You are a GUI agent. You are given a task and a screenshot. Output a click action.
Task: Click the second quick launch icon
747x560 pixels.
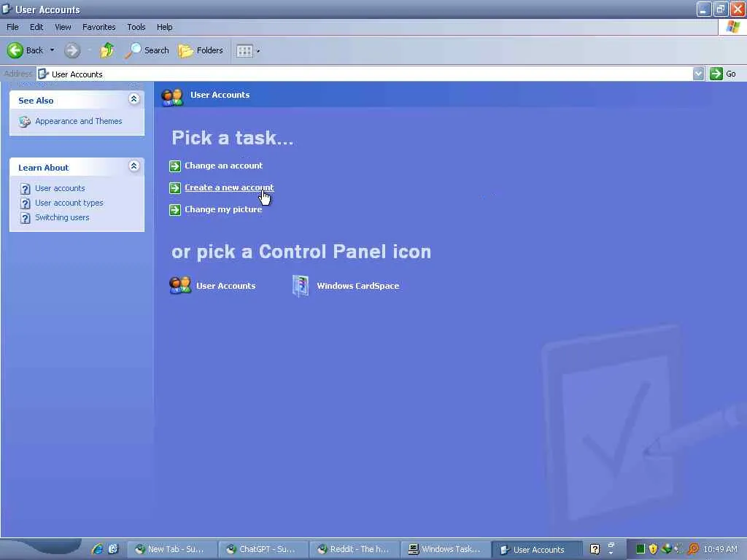coord(113,549)
